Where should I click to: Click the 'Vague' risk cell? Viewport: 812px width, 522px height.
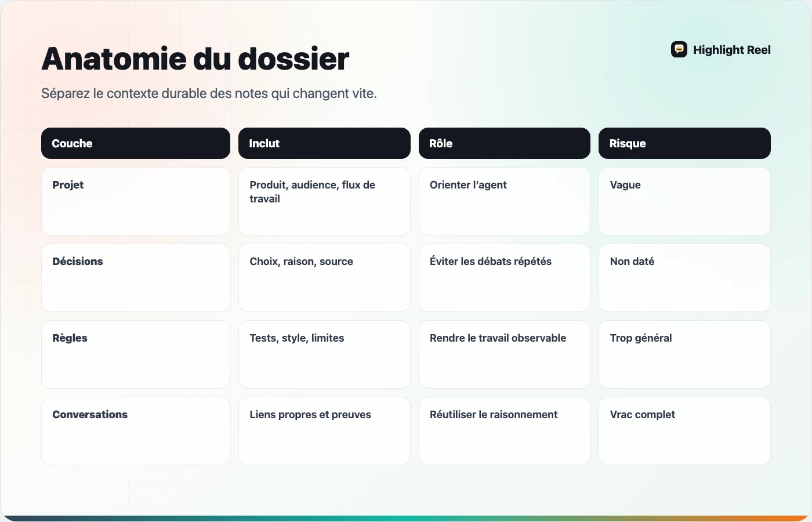[684, 201]
